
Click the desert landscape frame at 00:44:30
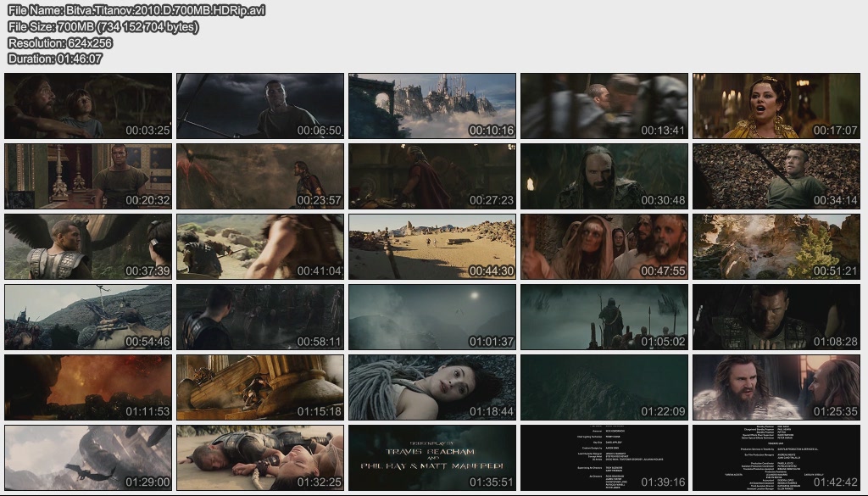pyautogui.click(x=432, y=247)
